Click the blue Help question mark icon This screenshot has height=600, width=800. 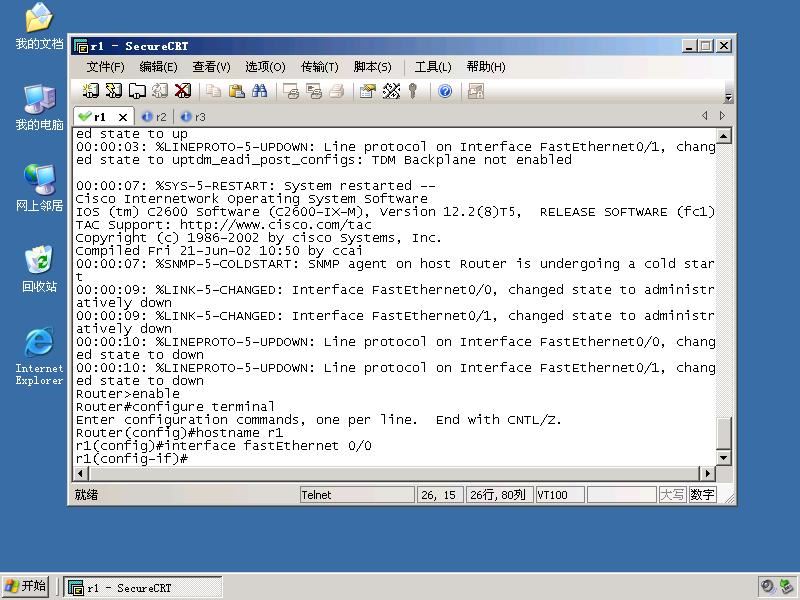pos(445,91)
